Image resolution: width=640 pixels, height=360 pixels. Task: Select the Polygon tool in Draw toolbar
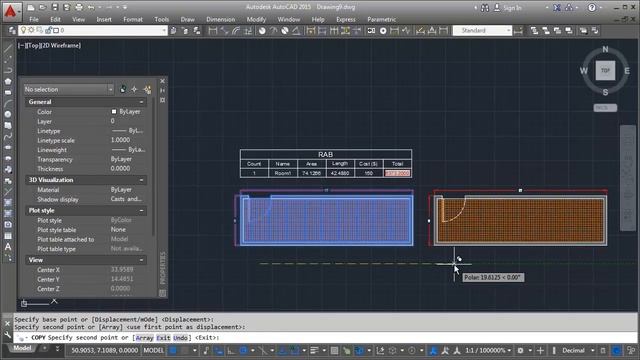[8, 81]
